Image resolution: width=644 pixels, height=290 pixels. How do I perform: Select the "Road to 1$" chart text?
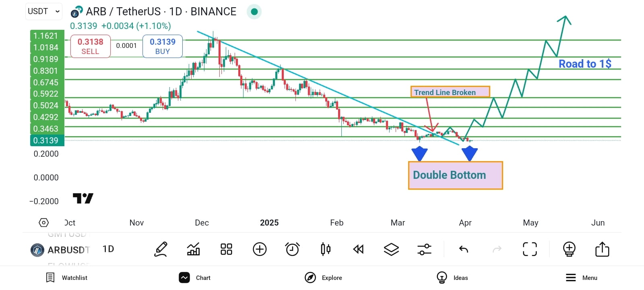tap(585, 64)
